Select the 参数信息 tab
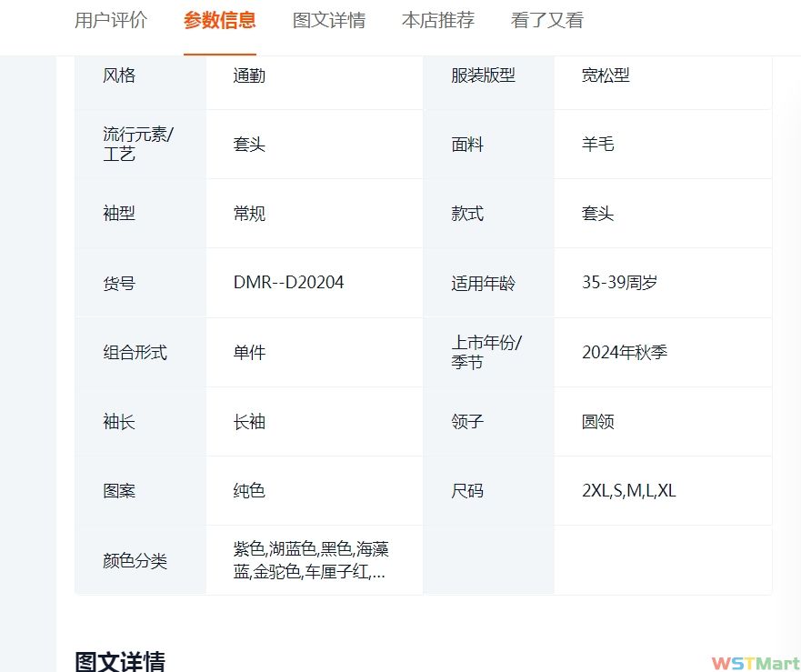Viewport: 801px width, 672px height. pyautogui.click(x=219, y=20)
